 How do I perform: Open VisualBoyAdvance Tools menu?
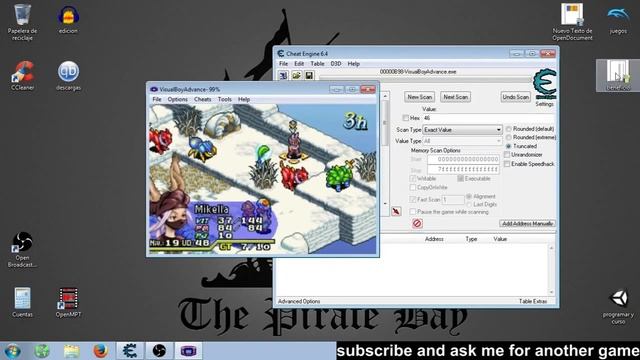point(224,100)
